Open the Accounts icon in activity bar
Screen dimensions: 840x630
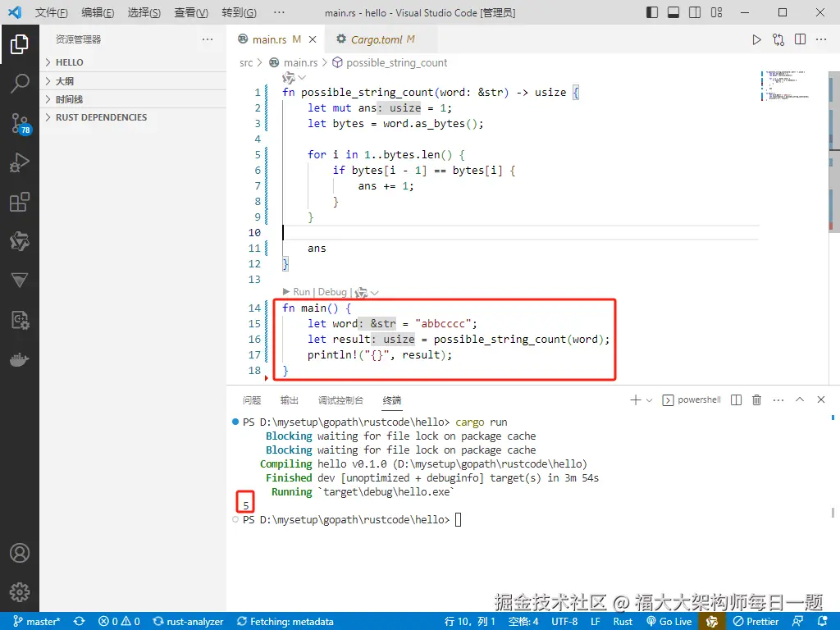click(20, 553)
